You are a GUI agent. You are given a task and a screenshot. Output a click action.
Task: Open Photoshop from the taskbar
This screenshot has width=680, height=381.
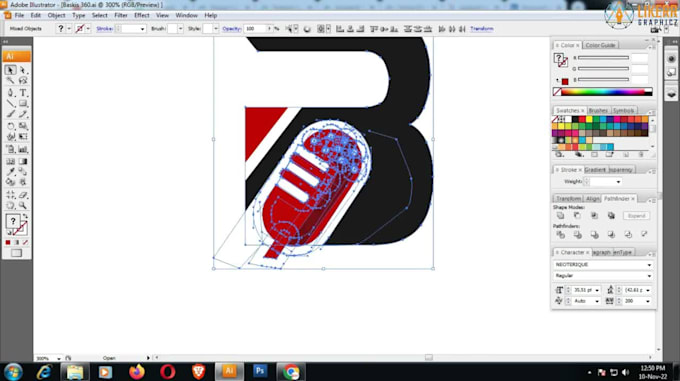pos(260,371)
